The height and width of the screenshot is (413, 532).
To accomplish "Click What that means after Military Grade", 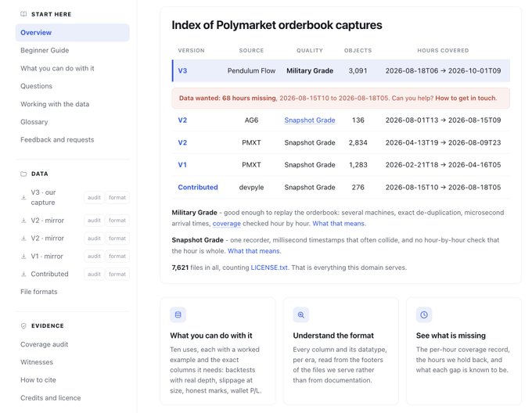I will coord(338,224).
